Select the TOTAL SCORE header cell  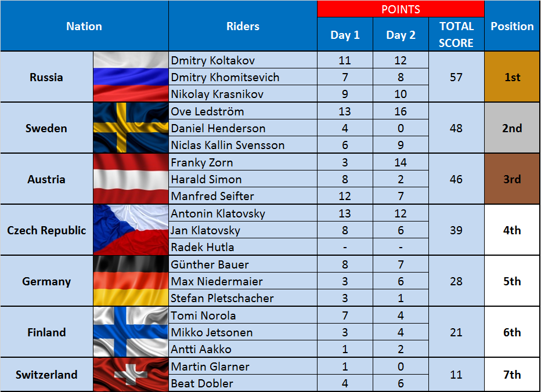tap(456, 34)
